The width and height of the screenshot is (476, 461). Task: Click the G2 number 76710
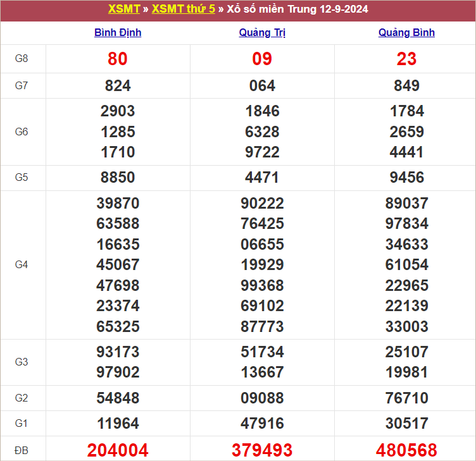406,398
